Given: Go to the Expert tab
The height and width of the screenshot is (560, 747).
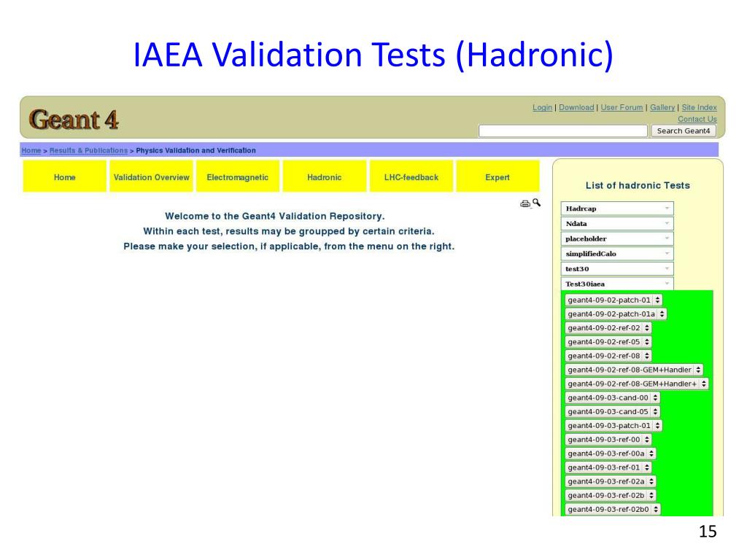Looking at the screenshot, I should pyautogui.click(x=498, y=177).
